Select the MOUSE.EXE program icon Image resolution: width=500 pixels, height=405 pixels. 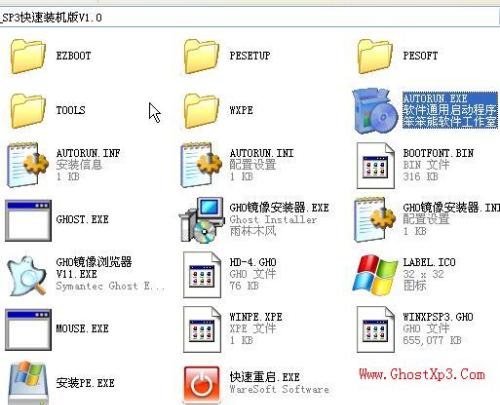click(x=28, y=330)
